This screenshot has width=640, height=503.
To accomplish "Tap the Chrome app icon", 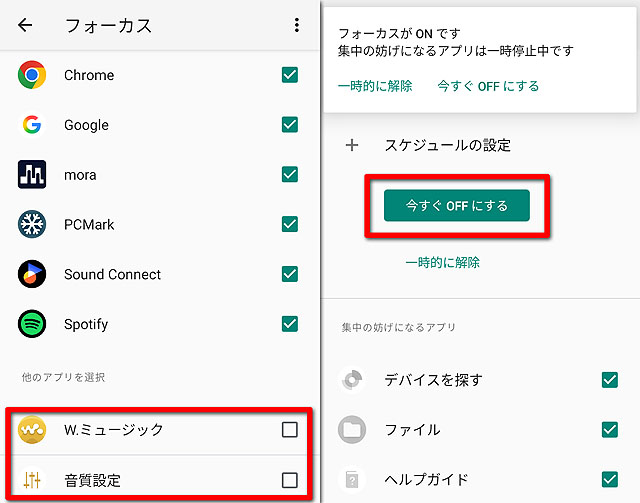I will click(32, 75).
